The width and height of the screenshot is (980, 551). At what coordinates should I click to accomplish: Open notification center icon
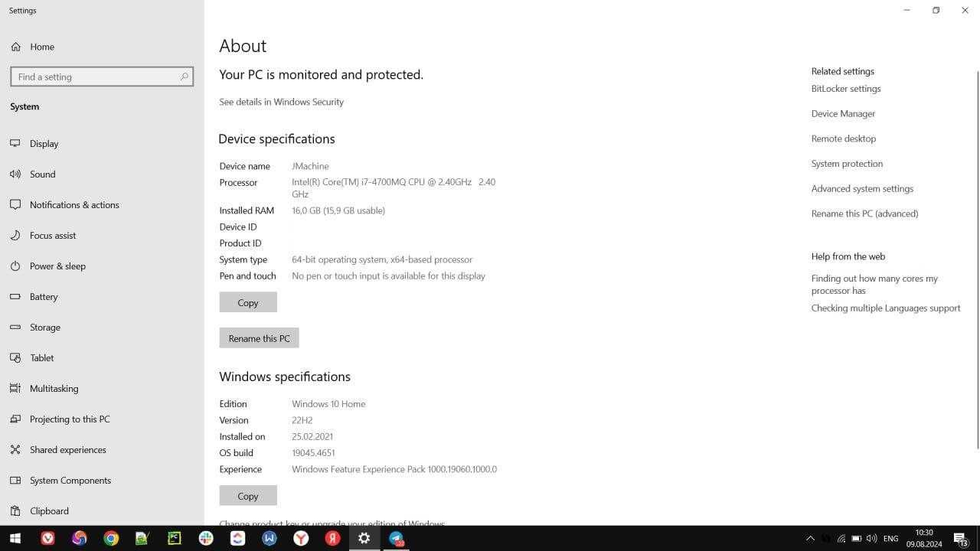[x=961, y=539]
